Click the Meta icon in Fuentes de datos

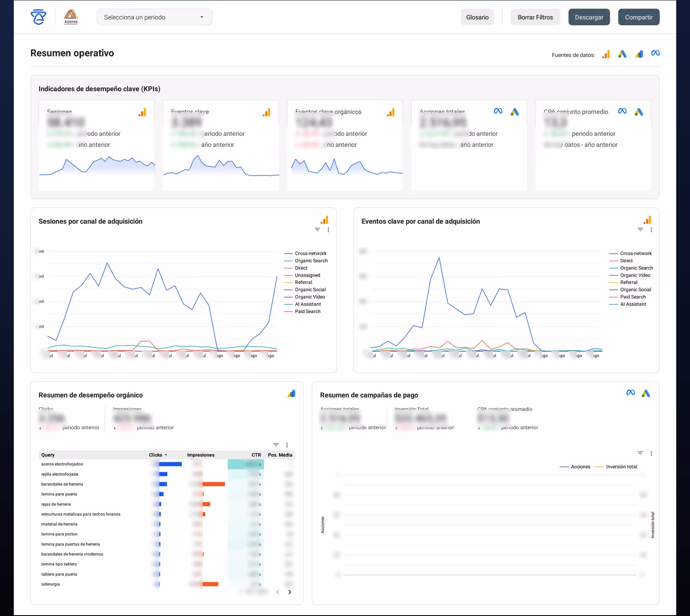click(x=655, y=53)
